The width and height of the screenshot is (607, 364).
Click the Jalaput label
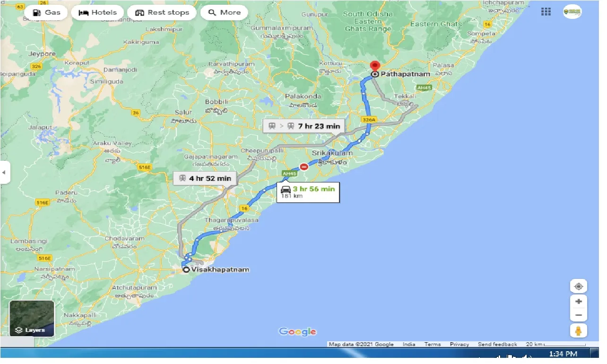(x=39, y=128)
